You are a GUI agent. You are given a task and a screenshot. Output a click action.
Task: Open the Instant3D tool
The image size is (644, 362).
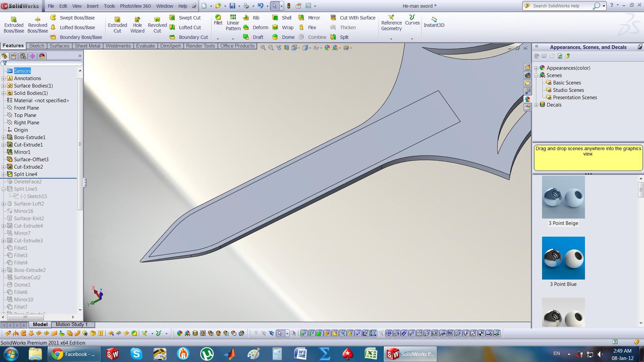pos(434,22)
